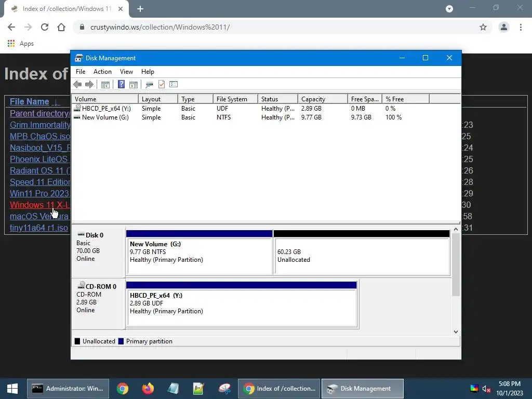Click scroll up arrow in disk pane
Viewport: 532px width, 399px height.
pos(456,229)
